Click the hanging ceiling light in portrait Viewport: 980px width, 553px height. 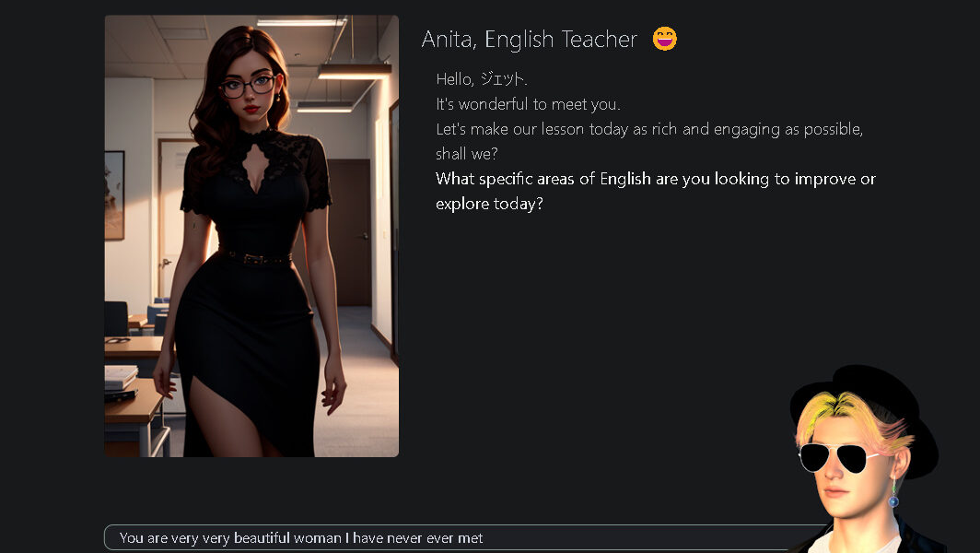pyautogui.click(x=354, y=71)
